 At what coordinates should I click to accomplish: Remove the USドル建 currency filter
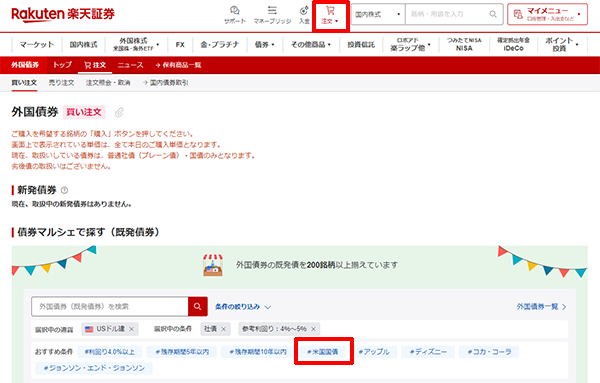tap(131, 329)
